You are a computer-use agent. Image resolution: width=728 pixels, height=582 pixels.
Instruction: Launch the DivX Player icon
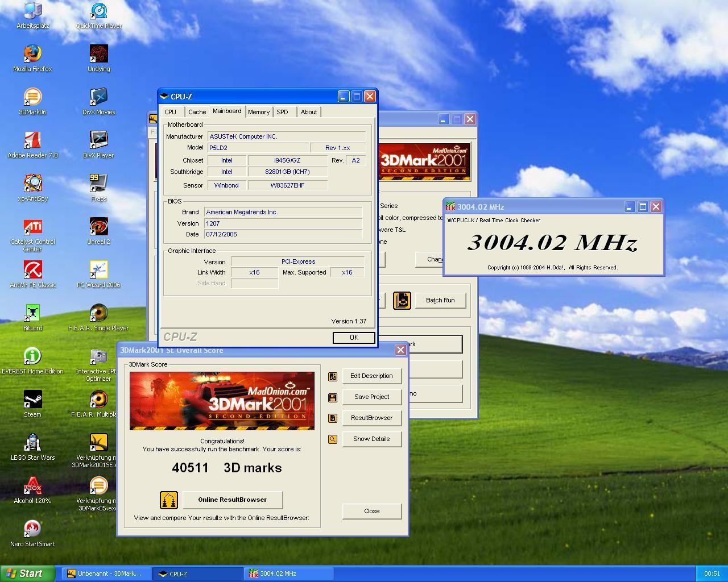(x=98, y=145)
